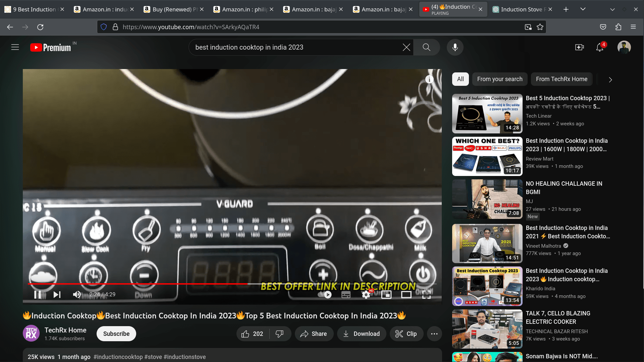Click the browser URL address bar
Viewport: 644px width, 362px height.
click(321, 27)
